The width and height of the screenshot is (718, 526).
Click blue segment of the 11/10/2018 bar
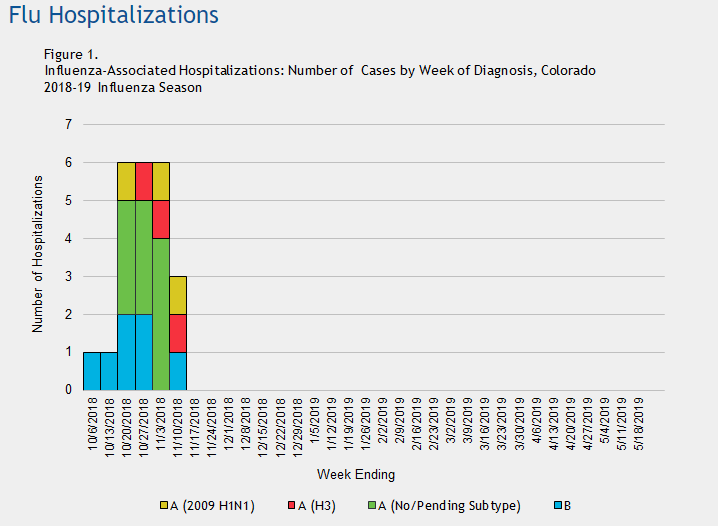(177, 371)
